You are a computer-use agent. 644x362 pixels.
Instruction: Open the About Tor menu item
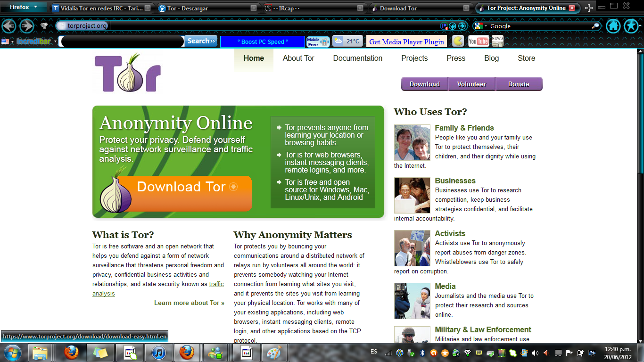(298, 58)
